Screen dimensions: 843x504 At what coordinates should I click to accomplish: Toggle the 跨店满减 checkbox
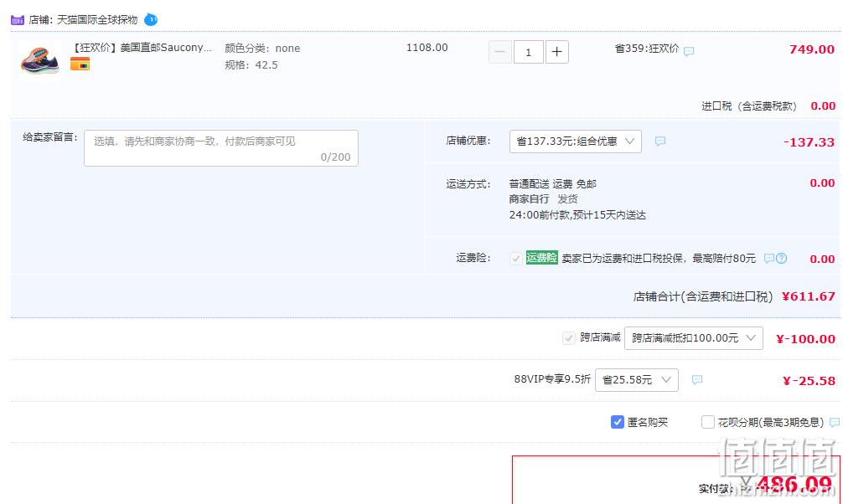tap(568, 338)
